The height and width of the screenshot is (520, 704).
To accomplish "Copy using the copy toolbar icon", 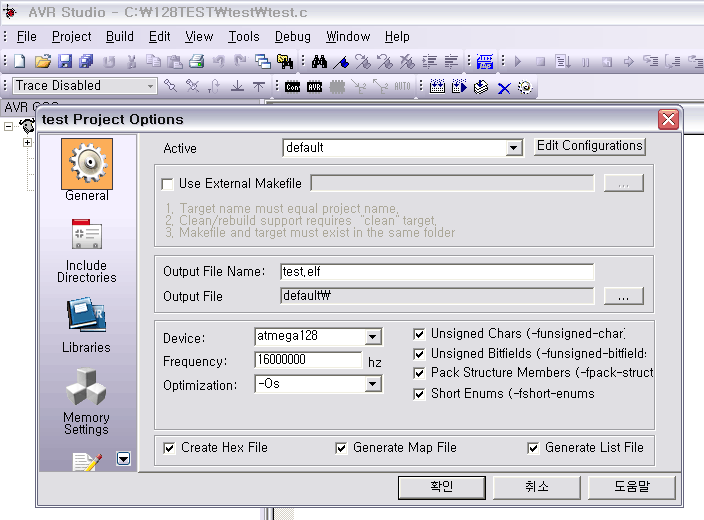I will coord(154,61).
